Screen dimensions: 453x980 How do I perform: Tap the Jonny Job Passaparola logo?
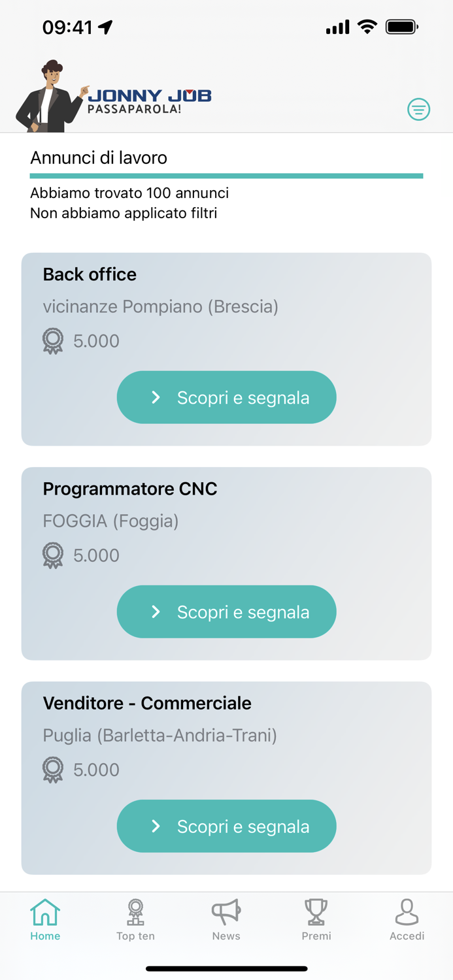point(114,98)
